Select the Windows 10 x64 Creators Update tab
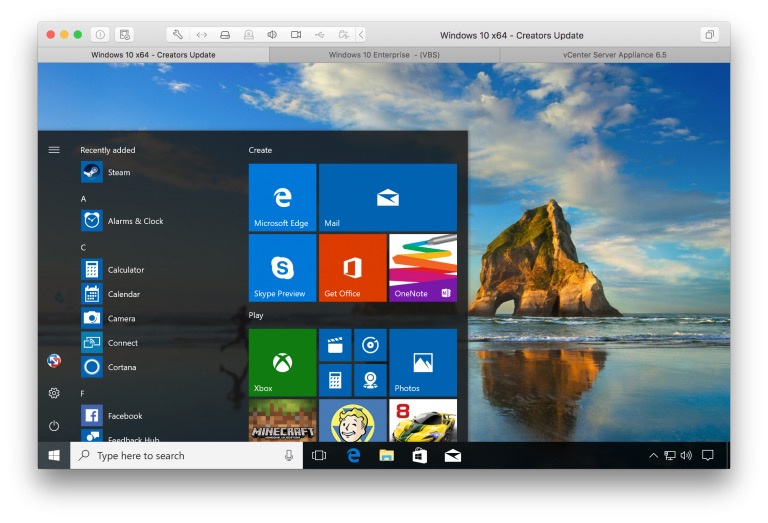Viewport: 768px width, 523px height. pos(153,55)
